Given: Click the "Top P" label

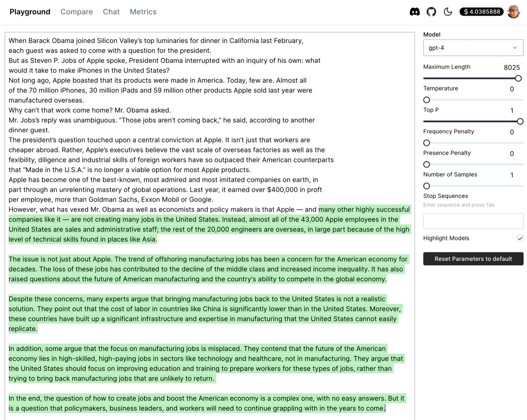Looking at the screenshot, I should coord(431,110).
